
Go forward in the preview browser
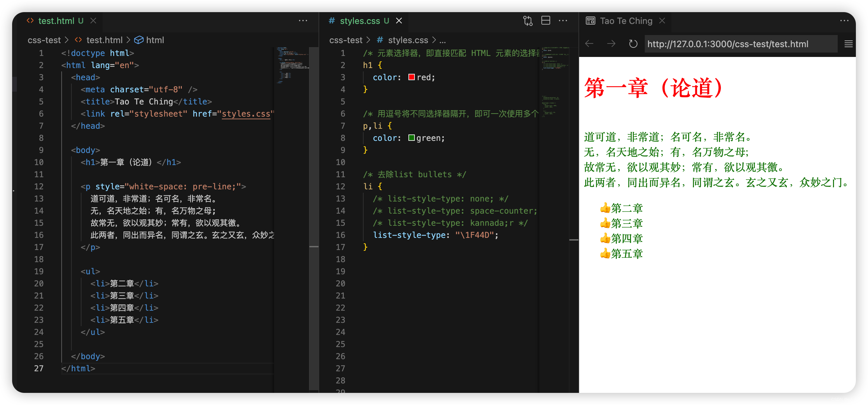coord(611,44)
